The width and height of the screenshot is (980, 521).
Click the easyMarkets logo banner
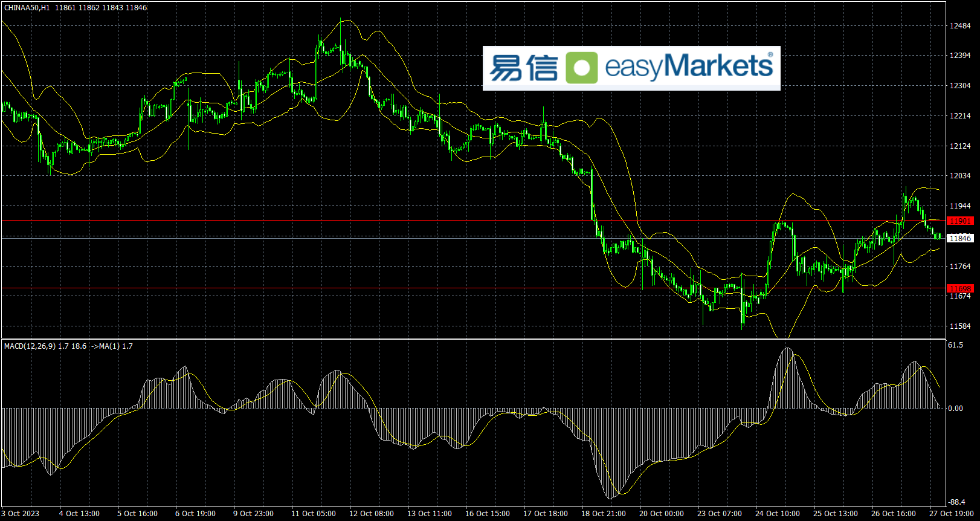(631, 68)
